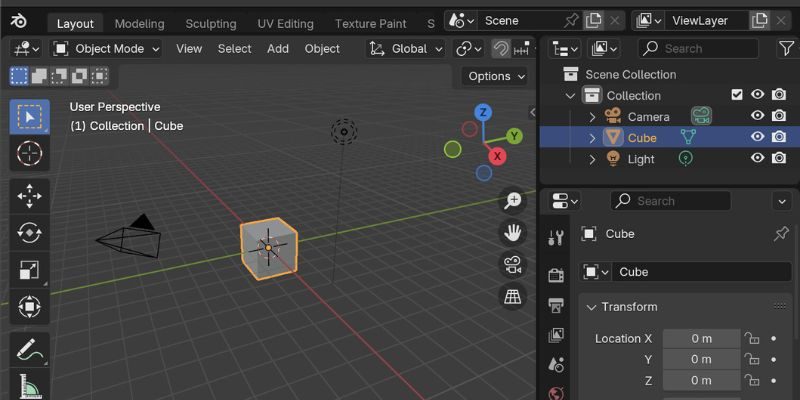The height and width of the screenshot is (400, 800).
Task: Switch to the UV Editing tab
Action: point(285,23)
